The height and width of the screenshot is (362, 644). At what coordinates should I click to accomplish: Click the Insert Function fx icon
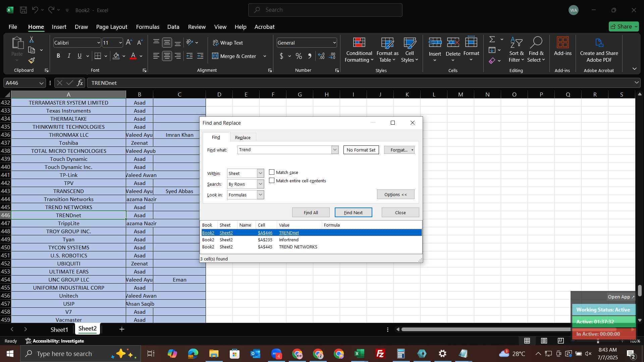80,83
